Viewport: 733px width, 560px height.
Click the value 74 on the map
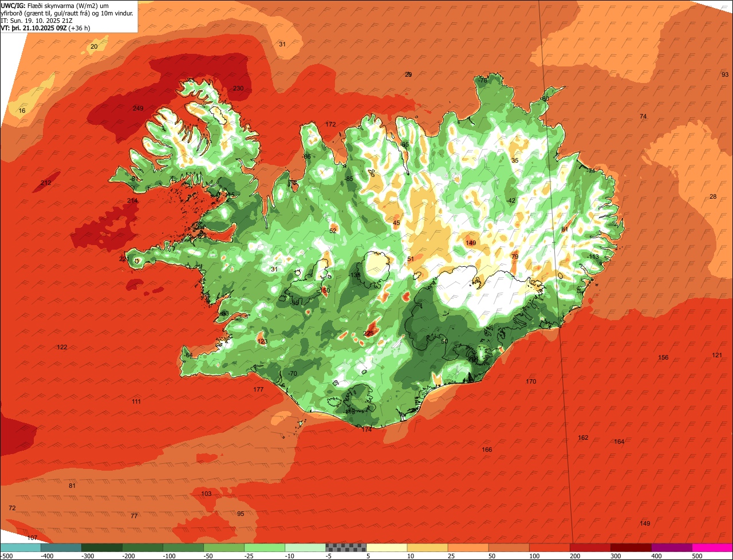coord(643,116)
